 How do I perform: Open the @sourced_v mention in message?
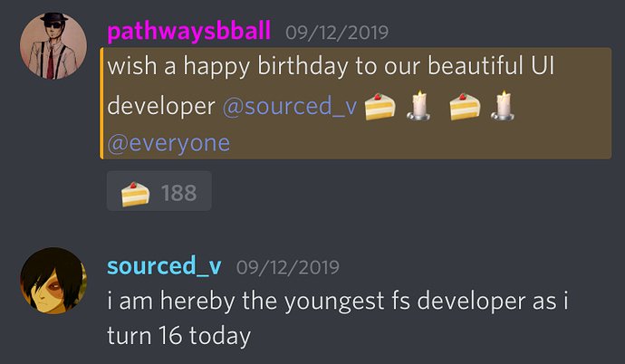coord(290,106)
